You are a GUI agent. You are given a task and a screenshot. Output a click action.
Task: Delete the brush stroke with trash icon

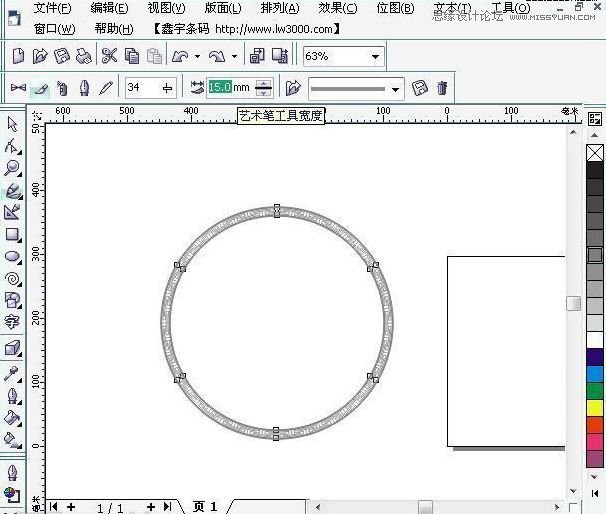click(442, 88)
